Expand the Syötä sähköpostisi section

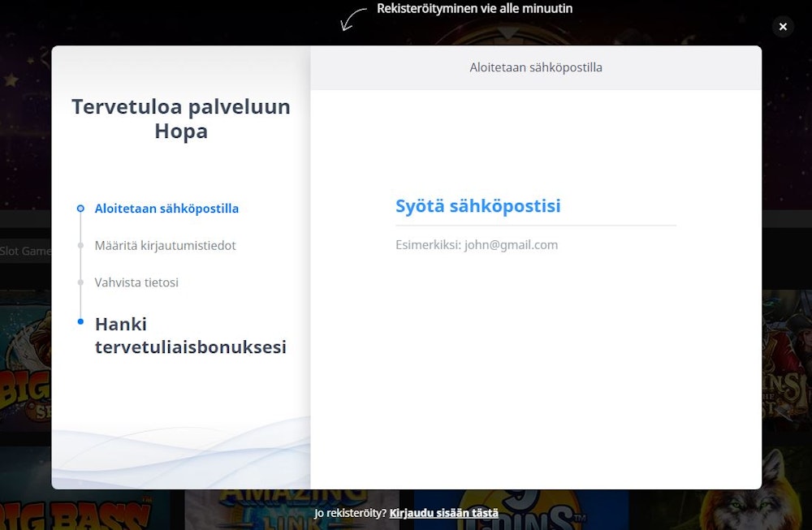tap(478, 205)
